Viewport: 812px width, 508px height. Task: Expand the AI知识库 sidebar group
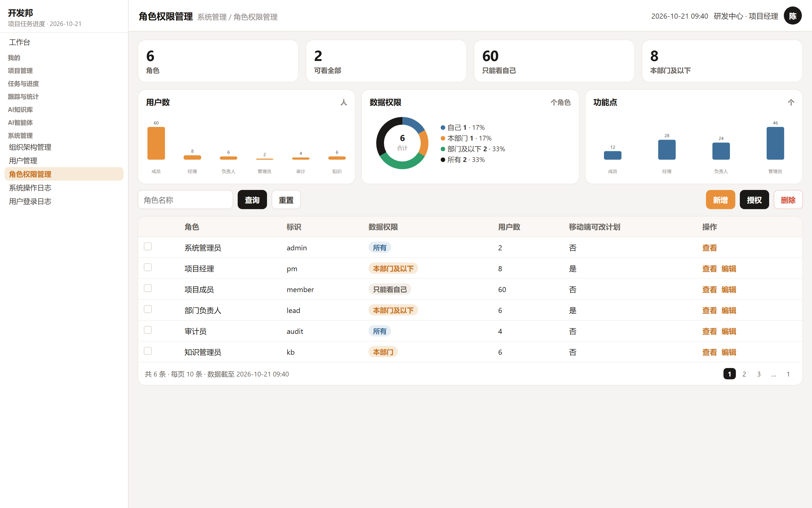21,110
